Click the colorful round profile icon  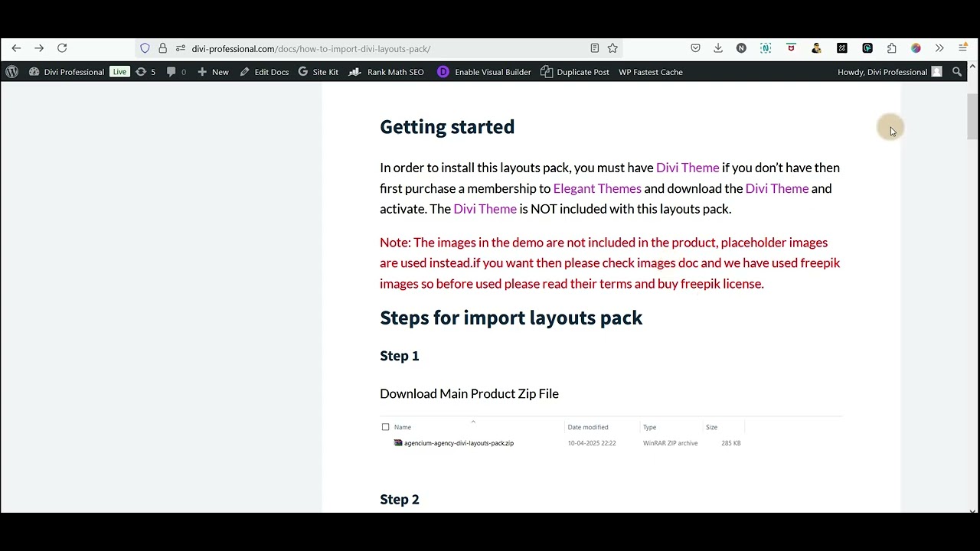(x=916, y=48)
